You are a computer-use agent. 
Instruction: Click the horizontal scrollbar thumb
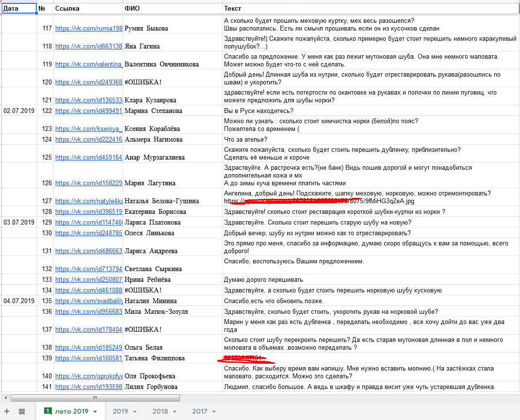[x=95, y=398]
